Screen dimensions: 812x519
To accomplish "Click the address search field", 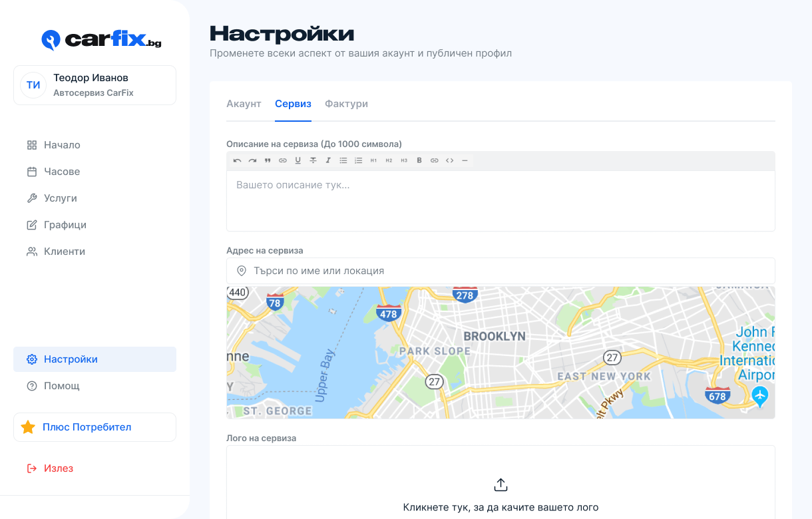I will pyautogui.click(x=501, y=271).
